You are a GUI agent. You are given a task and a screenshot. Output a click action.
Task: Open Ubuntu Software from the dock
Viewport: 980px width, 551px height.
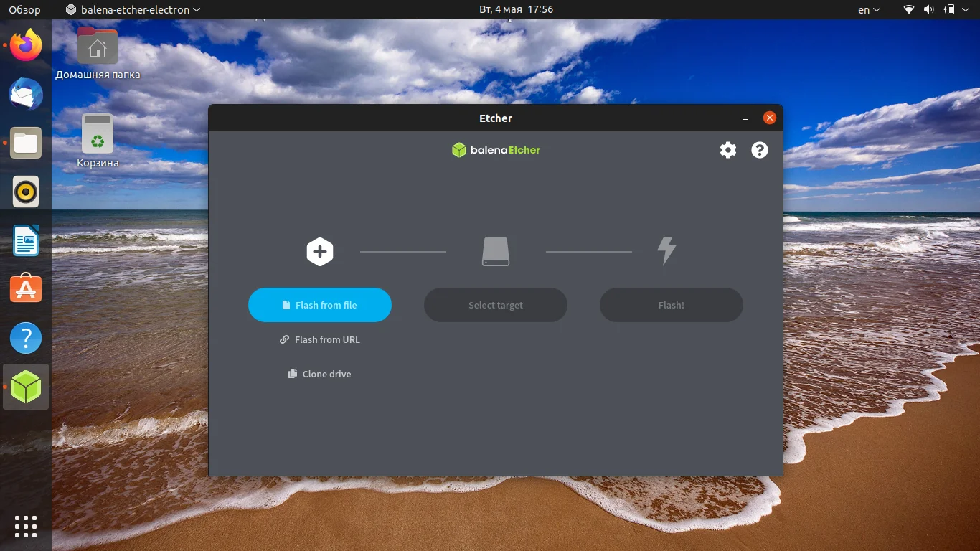(25, 289)
